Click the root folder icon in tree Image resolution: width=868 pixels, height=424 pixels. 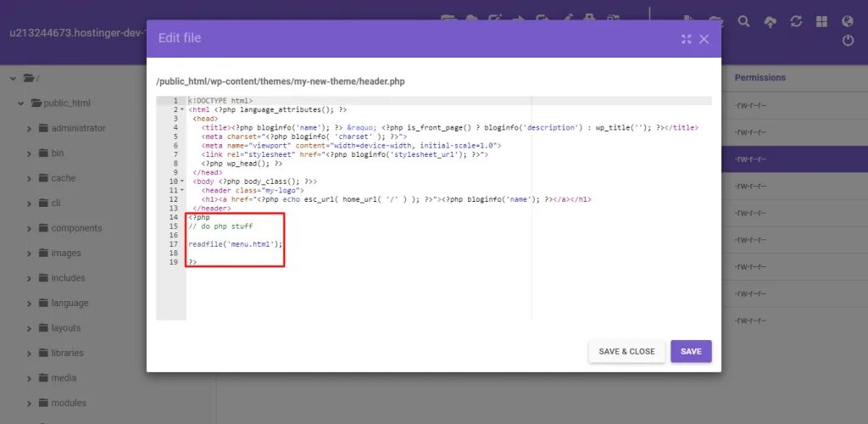(x=29, y=78)
